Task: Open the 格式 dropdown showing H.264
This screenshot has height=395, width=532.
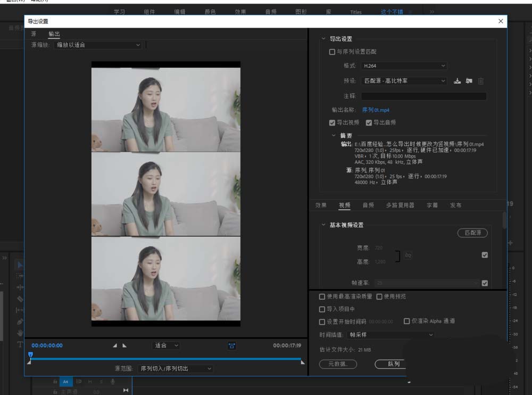Action: [x=403, y=65]
